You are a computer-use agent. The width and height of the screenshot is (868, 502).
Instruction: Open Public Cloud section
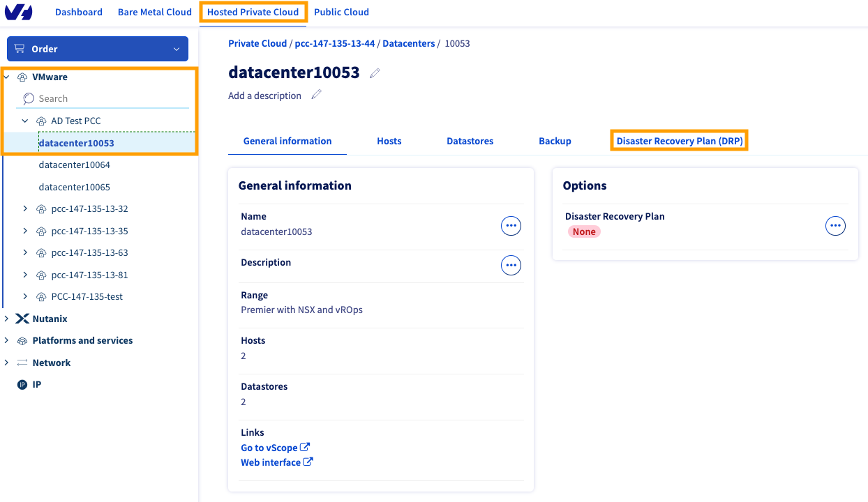point(342,12)
